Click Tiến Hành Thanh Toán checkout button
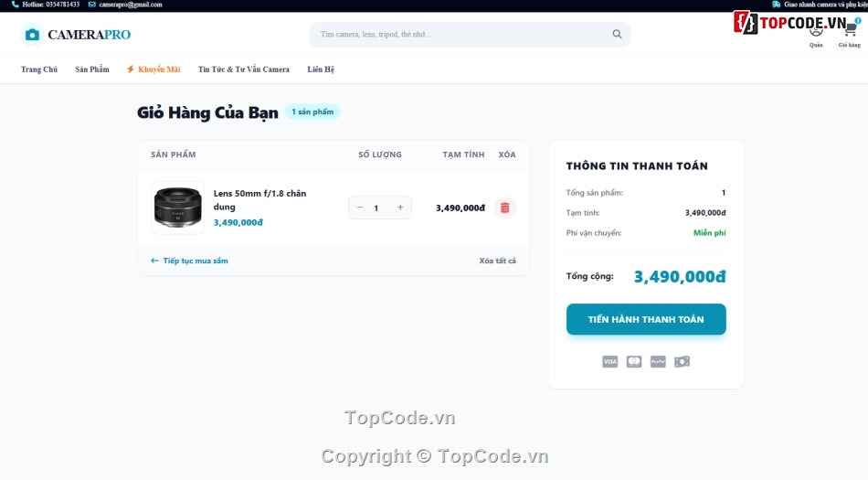 646,319
